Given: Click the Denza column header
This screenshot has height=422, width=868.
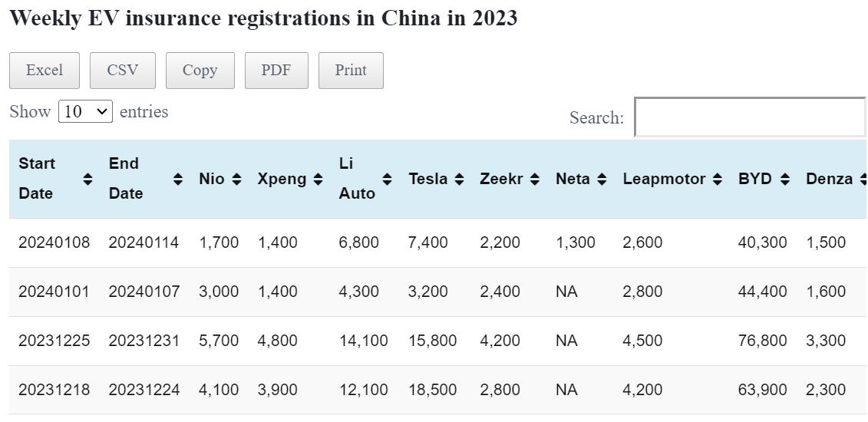Looking at the screenshot, I should coord(829,179).
